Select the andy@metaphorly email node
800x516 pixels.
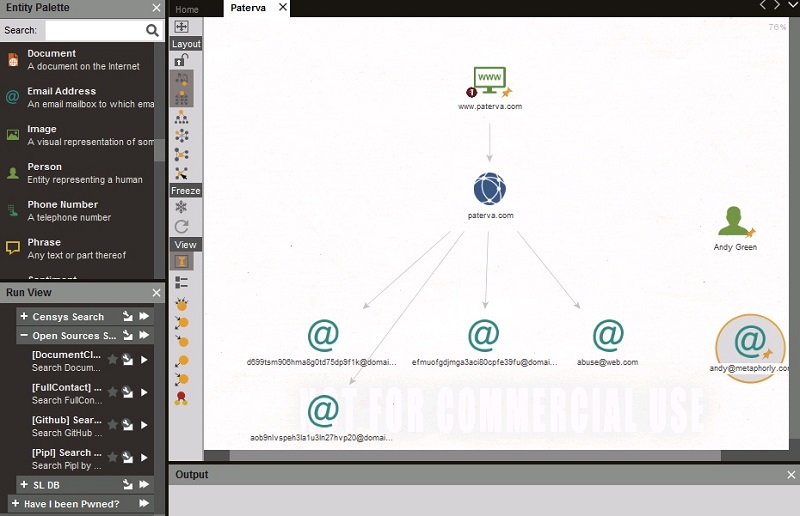click(749, 347)
